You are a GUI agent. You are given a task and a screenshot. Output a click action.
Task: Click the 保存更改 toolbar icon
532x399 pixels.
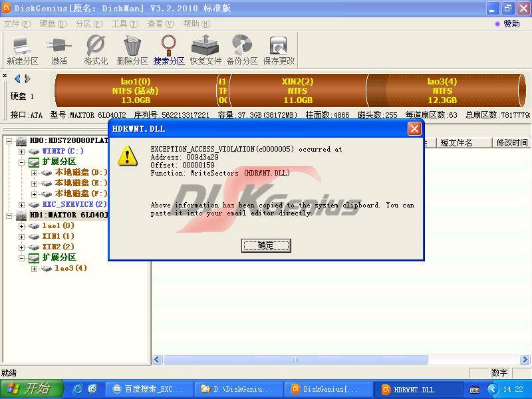[x=279, y=51]
